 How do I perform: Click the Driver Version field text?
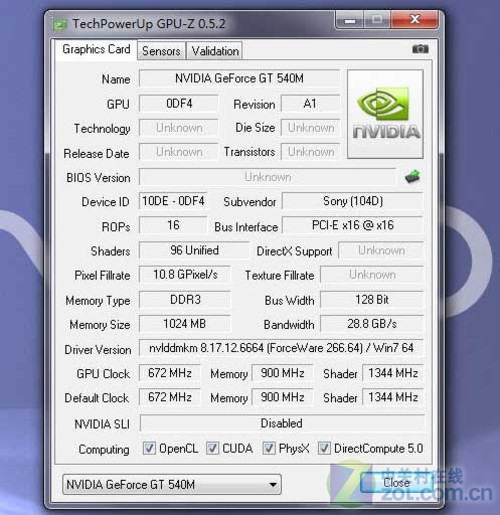(281, 348)
